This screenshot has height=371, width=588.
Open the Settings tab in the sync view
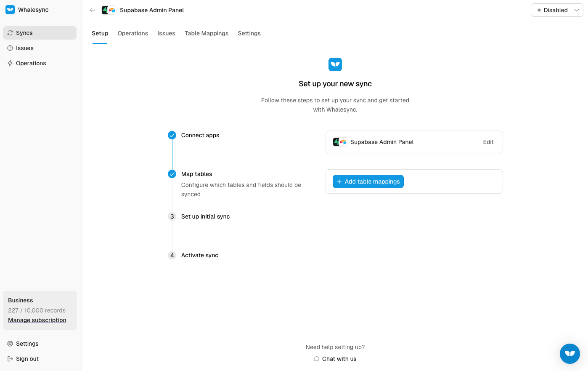(249, 33)
